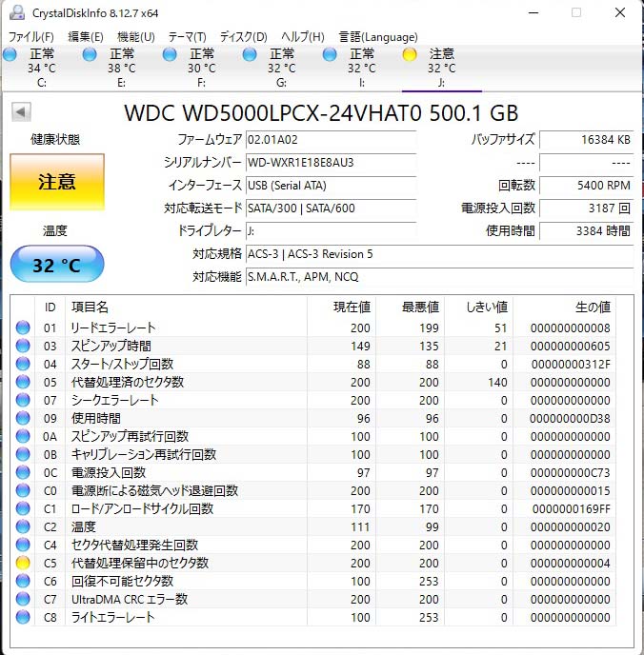The height and width of the screenshot is (655, 644).
Task: Click the serial number field WD-WXR1E18E8AU3
Action: (x=331, y=163)
